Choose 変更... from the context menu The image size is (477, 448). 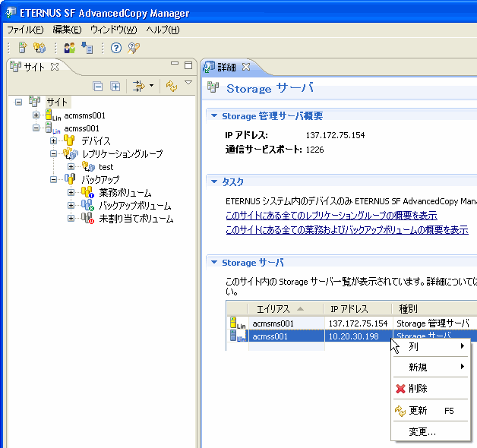(x=431, y=431)
